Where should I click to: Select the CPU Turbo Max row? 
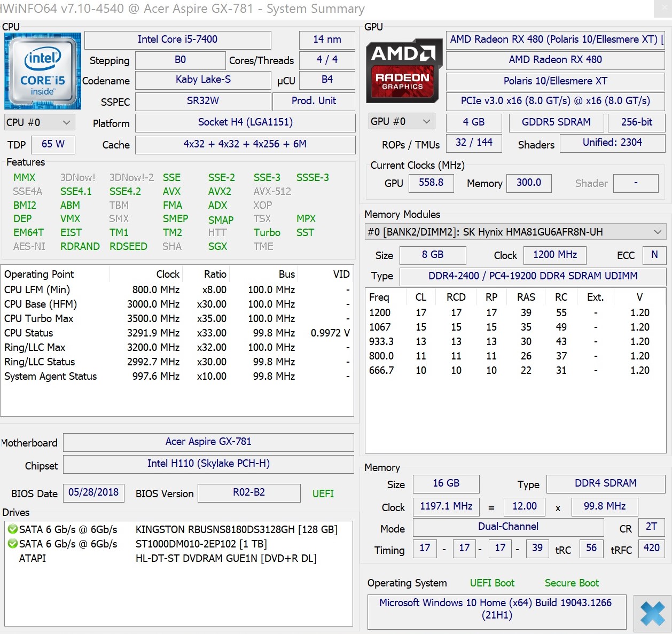pos(177,318)
